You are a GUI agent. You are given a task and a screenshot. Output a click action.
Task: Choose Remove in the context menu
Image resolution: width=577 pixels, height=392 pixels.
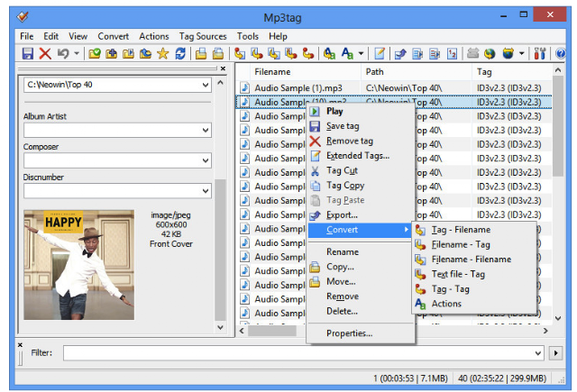(361, 296)
